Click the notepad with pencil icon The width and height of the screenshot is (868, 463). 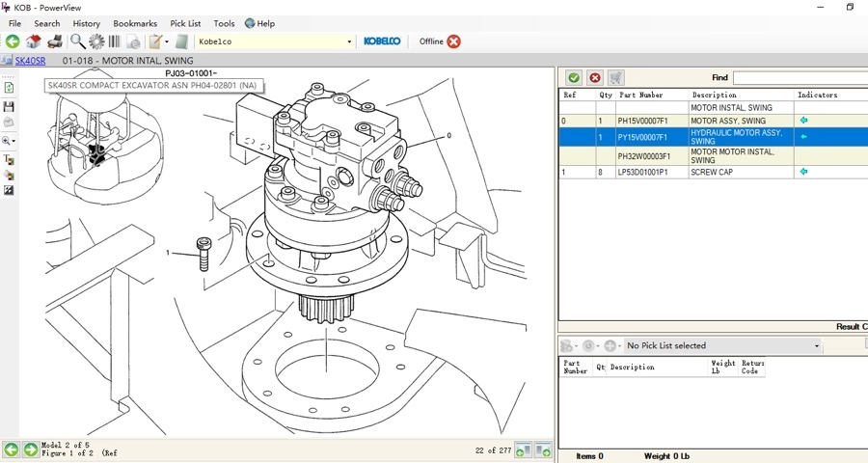[x=155, y=41]
